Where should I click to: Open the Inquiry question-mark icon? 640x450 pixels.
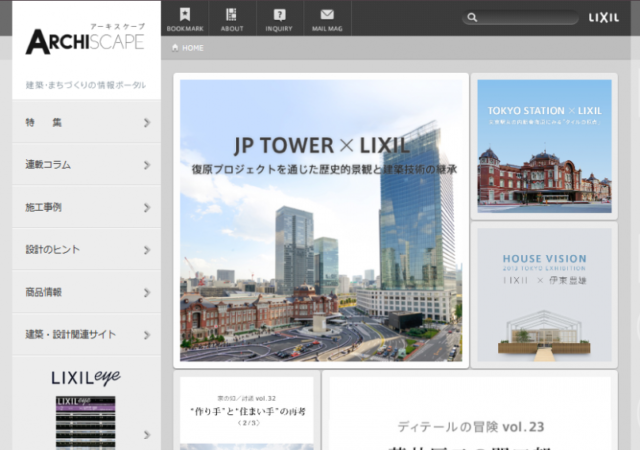tap(279, 15)
